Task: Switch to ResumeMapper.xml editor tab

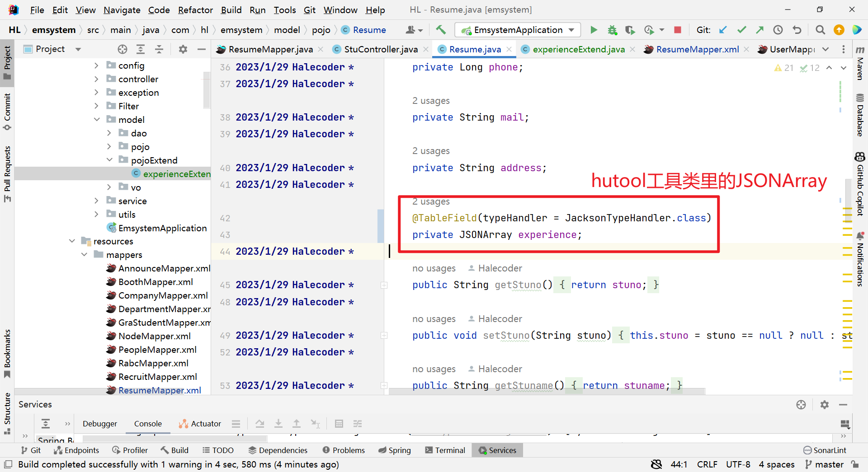Action: point(697,49)
